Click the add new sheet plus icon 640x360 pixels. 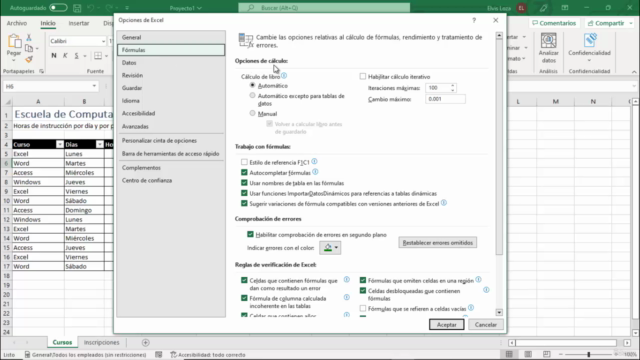[x=146, y=342]
